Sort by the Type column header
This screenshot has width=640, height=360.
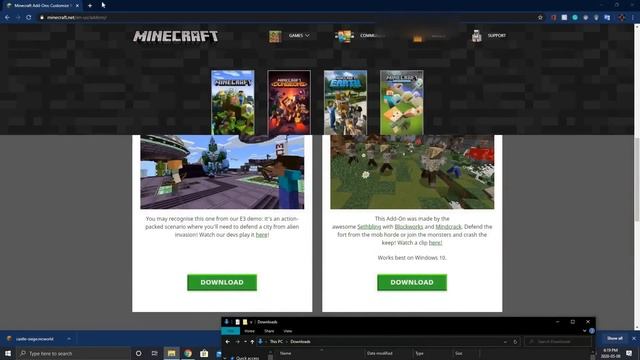(419, 353)
